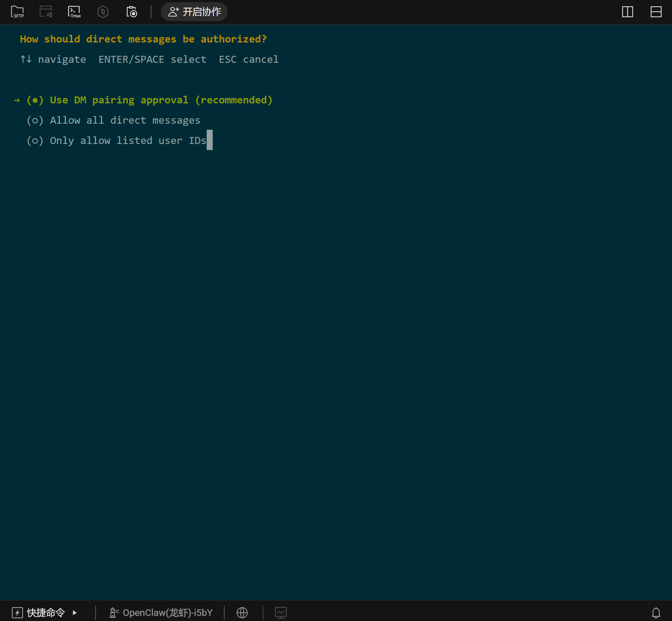672x621 pixels.
Task: Select Use DM pairing approval option
Action: click(149, 100)
